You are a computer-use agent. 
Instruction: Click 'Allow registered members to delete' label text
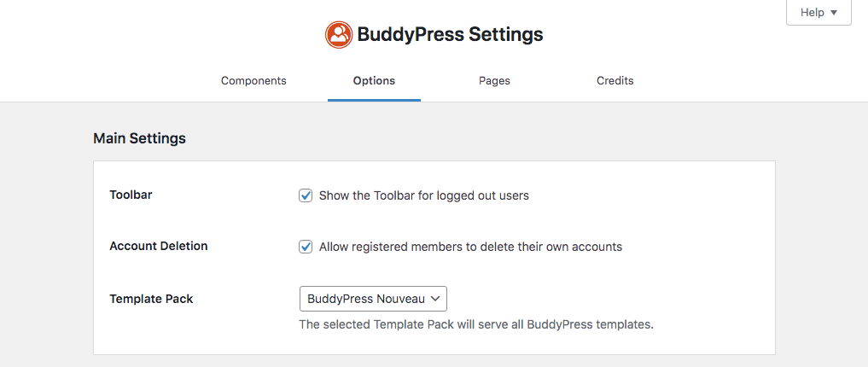click(470, 247)
